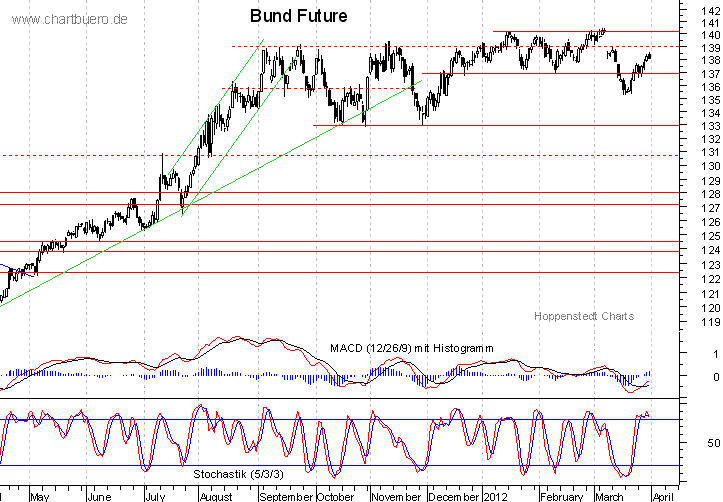723x502 pixels.
Task: Select the "MACD (12/26/9) mit Histogramm" label
Action: pos(412,348)
